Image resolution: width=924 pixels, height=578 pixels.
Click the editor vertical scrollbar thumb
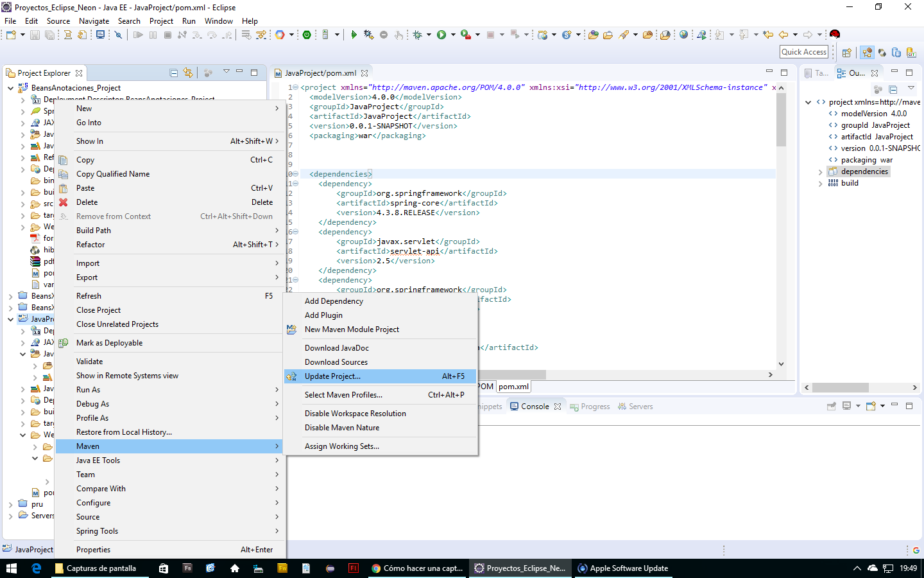[x=781, y=119]
